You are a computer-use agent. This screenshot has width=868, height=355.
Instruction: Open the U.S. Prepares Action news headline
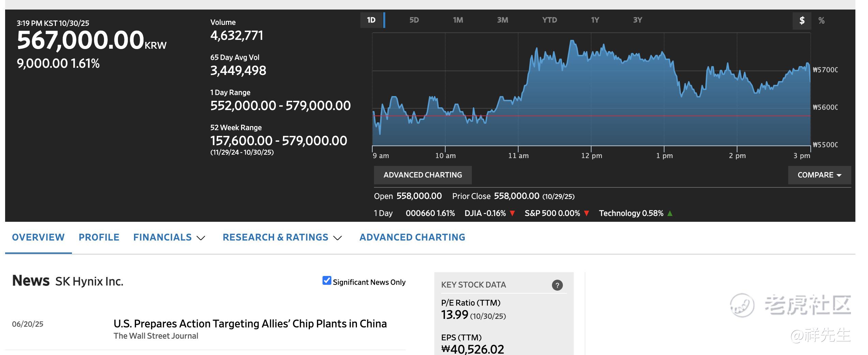[250, 324]
